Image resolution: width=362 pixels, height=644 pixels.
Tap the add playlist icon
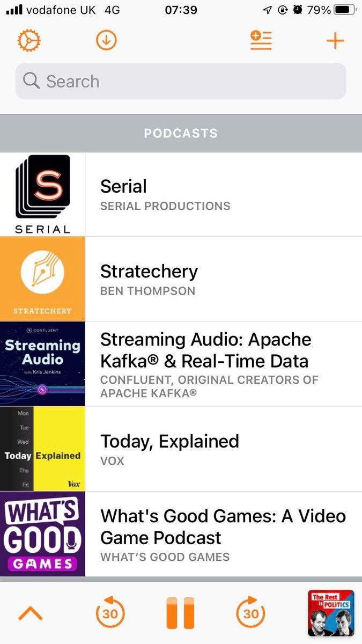(x=261, y=41)
